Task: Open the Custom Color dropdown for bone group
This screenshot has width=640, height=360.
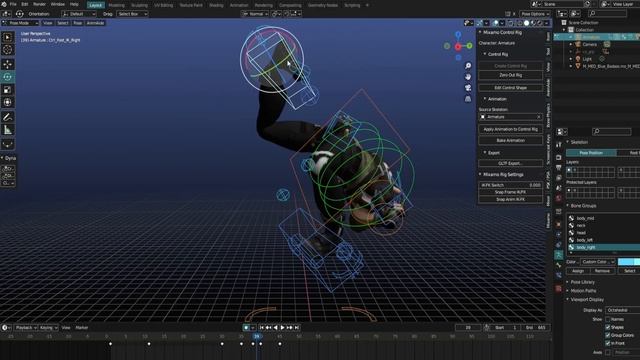Action: pos(598,262)
